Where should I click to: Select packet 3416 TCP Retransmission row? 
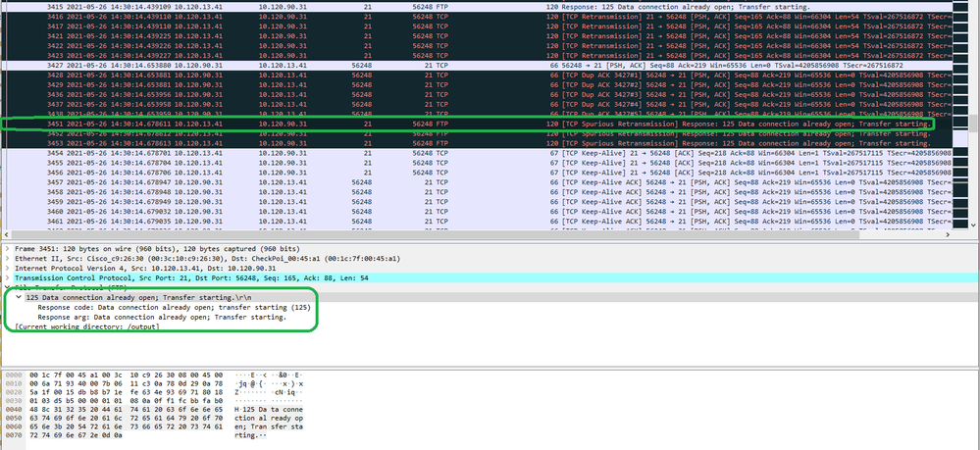(294, 17)
